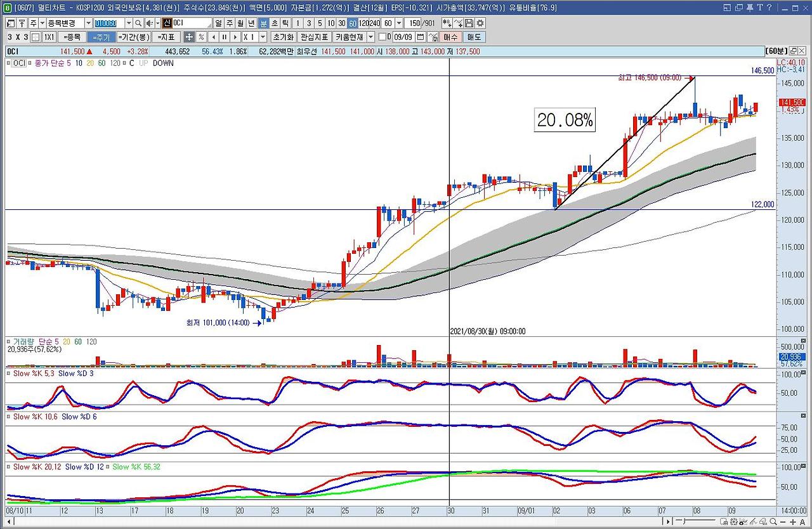
Task: Click the crosshair move tool icon
Action: 188,37
